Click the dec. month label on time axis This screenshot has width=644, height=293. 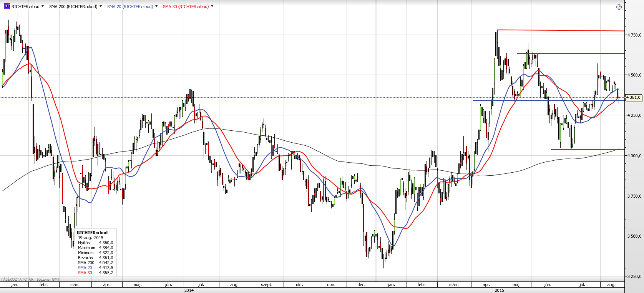[362, 285]
